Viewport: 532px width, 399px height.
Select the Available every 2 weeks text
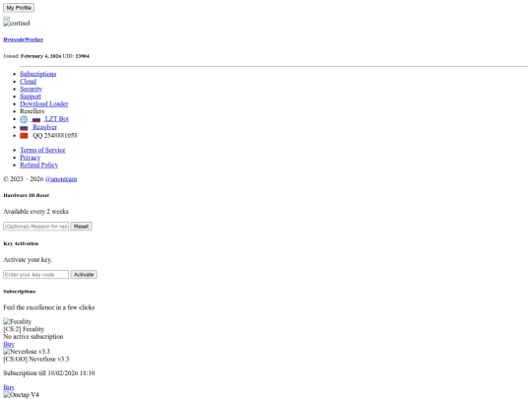[x=36, y=212]
